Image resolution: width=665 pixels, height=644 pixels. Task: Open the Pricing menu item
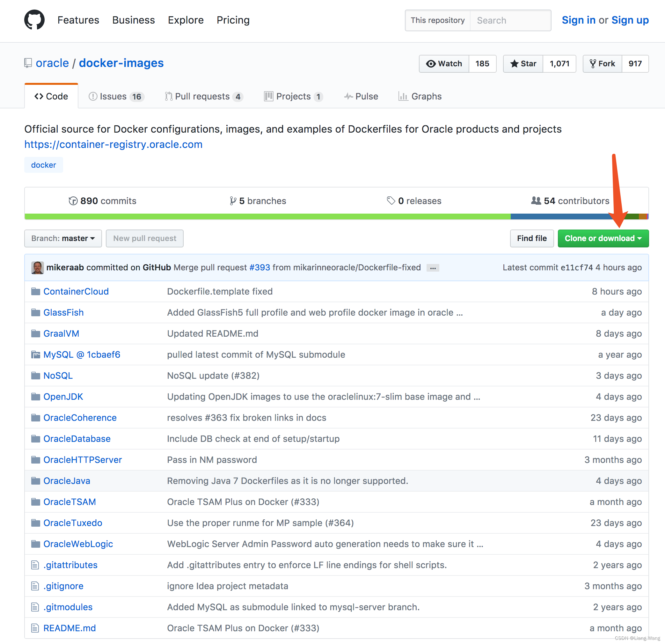(x=233, y=20)
